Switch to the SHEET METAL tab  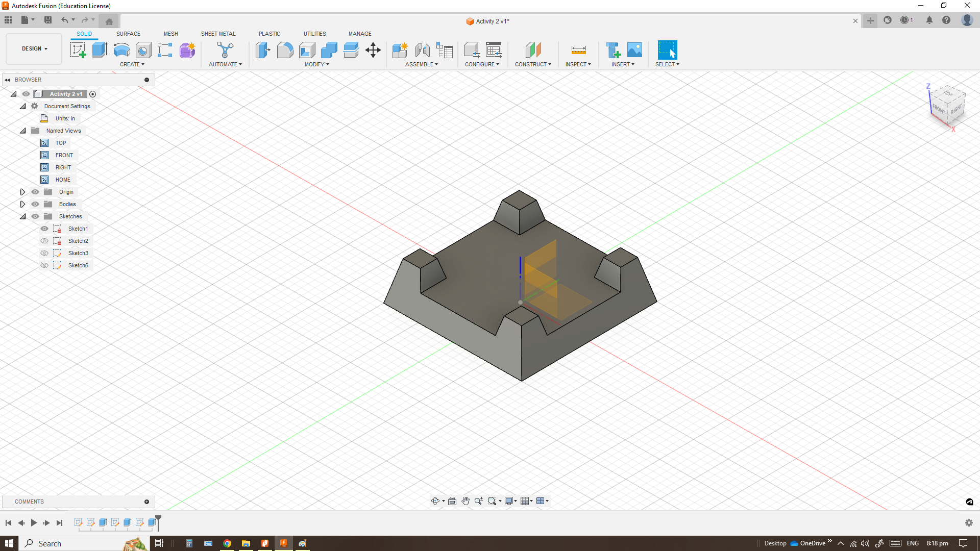tap(218, 34)
